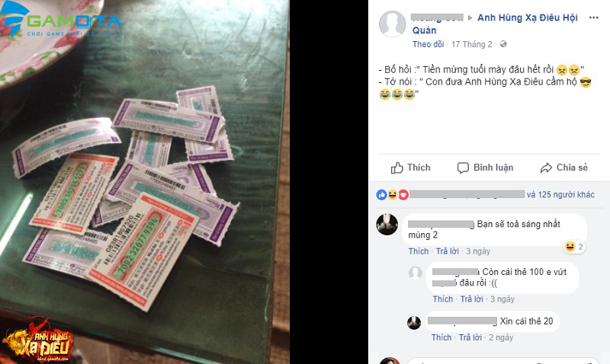Reply to the 'Bạn sẽ toả sáng' comment
This screenshot has height=364, width=610.
pos(447,251)
